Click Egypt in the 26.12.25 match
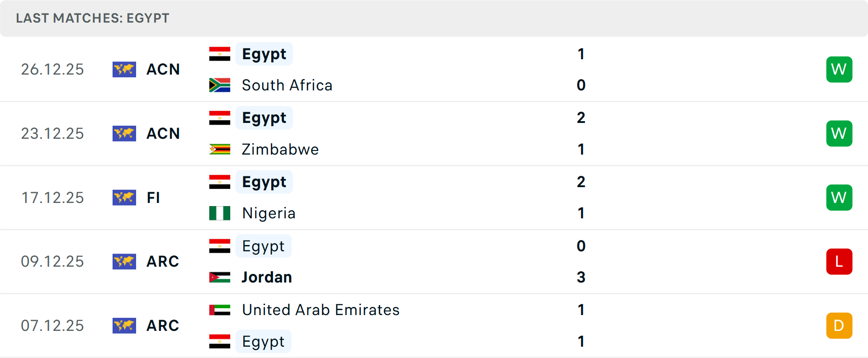Image resolution: width=868 pixels, height=358 pixels. click(264, 54)
